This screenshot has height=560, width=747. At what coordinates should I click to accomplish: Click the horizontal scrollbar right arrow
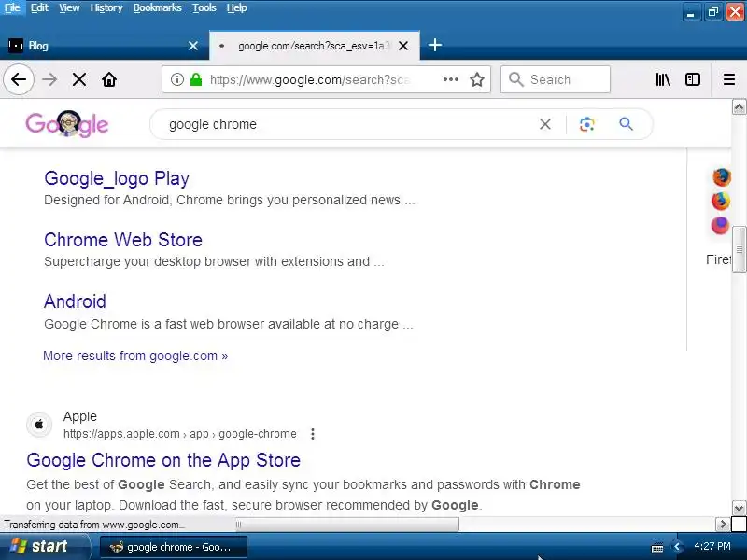[722, 525]
